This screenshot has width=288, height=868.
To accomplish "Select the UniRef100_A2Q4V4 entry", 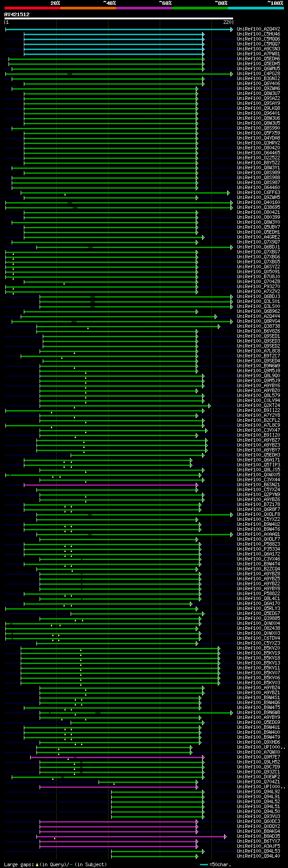I will click(258, 316).
